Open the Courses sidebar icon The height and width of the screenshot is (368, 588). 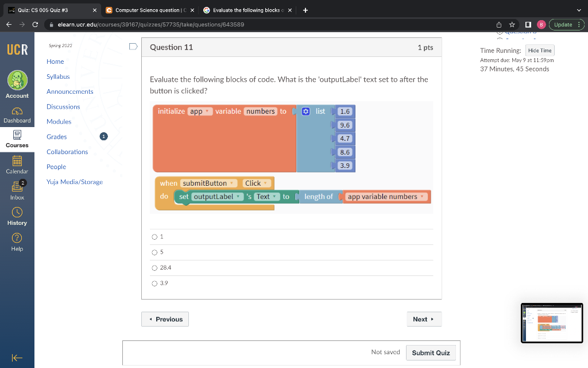pyautogui.click(x=17, y=135)
